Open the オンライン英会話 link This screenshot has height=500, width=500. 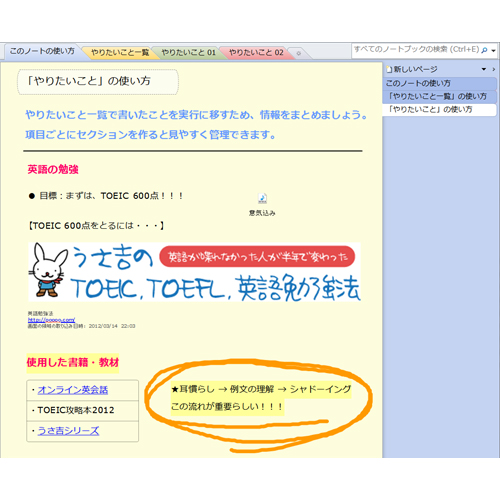point(73,390)
